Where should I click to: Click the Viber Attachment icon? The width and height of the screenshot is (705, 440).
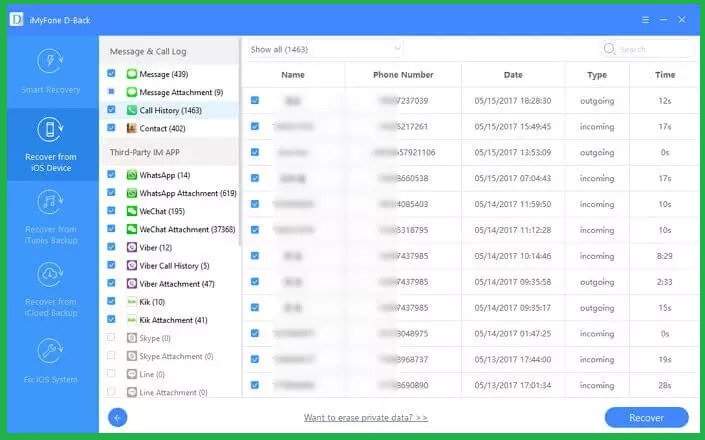132,284
